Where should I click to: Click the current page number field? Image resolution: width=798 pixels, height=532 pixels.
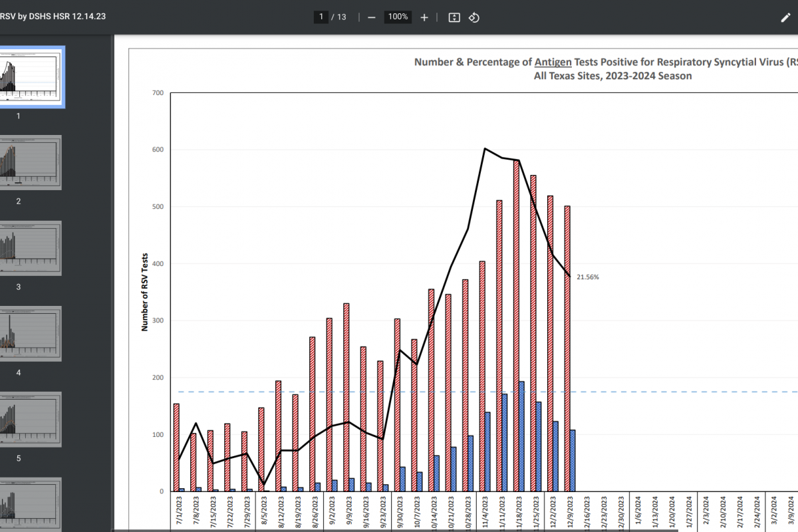321,17
